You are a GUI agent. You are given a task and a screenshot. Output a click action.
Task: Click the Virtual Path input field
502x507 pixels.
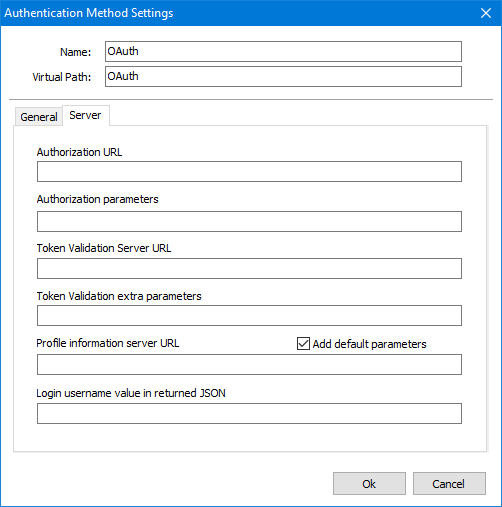(283, 77)
